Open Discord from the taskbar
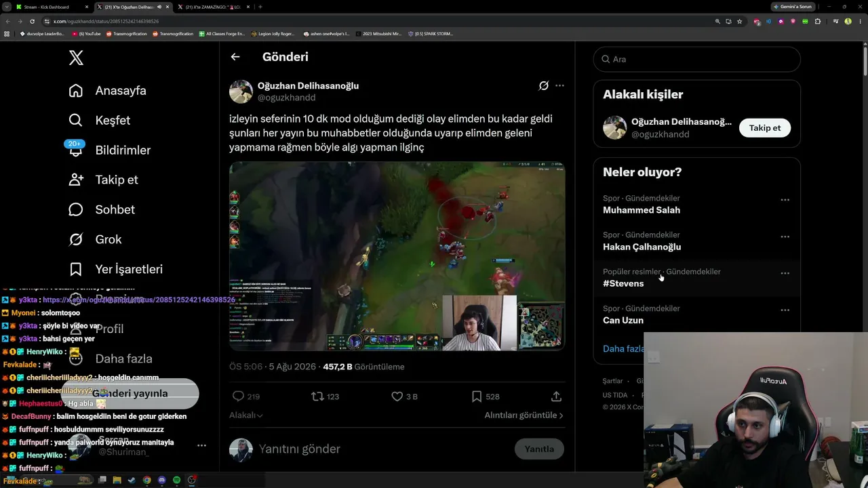This screenshot has width=868, height=488. [x=161, y=480]
